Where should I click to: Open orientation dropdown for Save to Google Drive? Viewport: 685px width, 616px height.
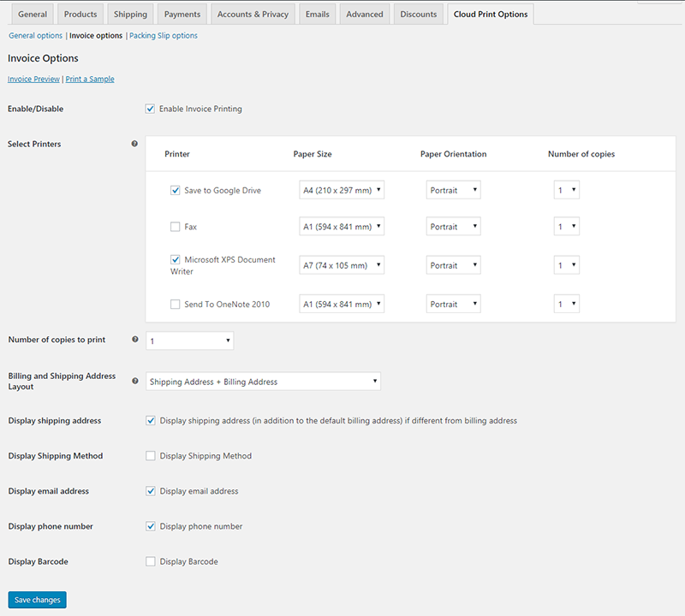pyautogui.click(x=454, y=190)
